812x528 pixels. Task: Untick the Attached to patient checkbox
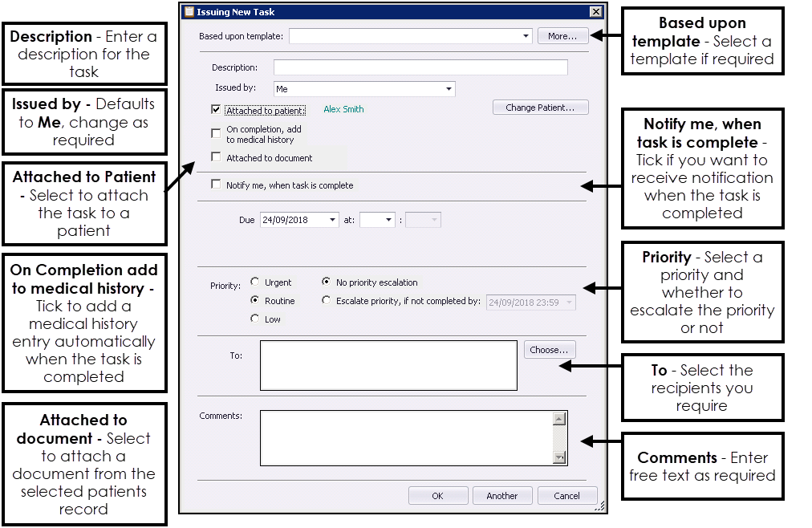[216, 110]
